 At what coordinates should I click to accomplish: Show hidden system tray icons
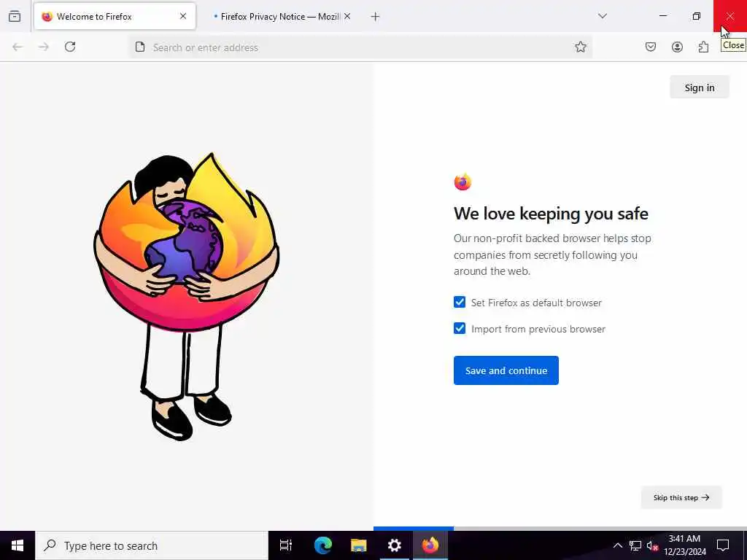click(x=617, y=545)
